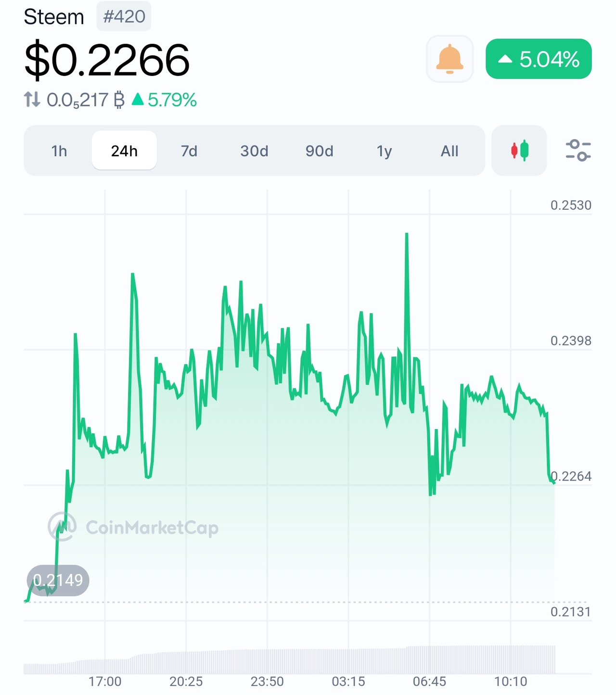Tap the $0.2266 current price
616x695 pixels.
coord(107,60)
